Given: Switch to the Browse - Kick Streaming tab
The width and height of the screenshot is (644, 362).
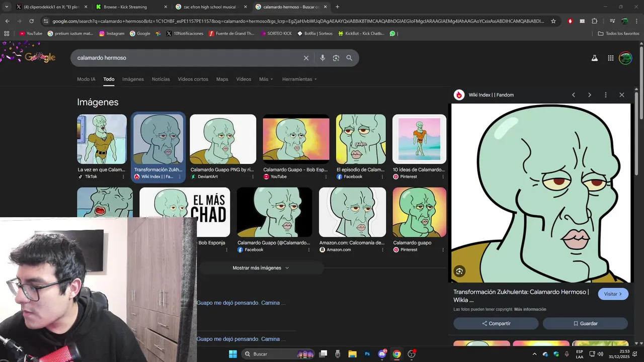Looking at the screenshot, I should (x=132, y=7).
